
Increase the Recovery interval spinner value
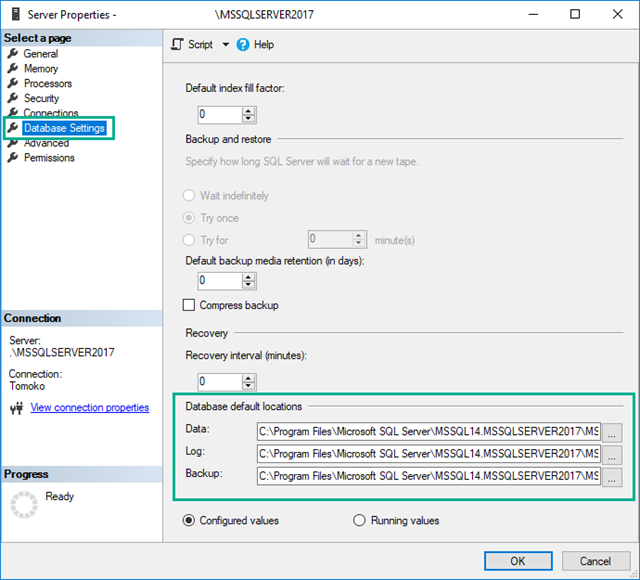tap(249, 377)
